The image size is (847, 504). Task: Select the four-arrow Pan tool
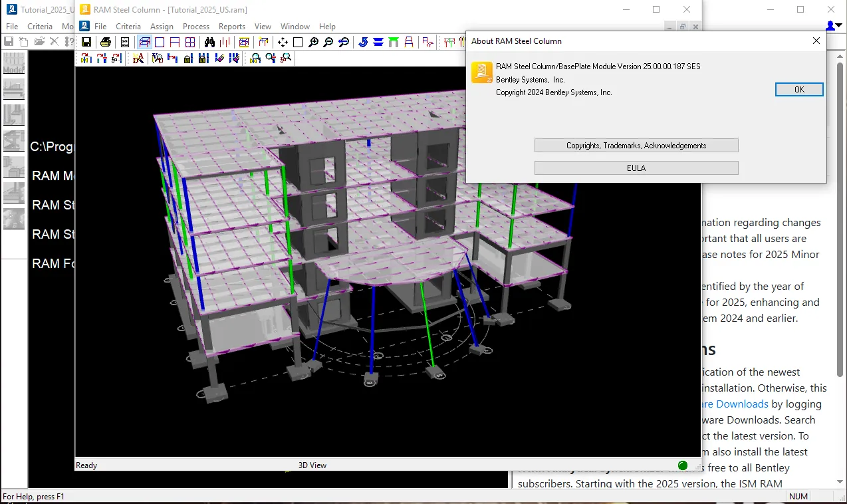coord(283,42)
